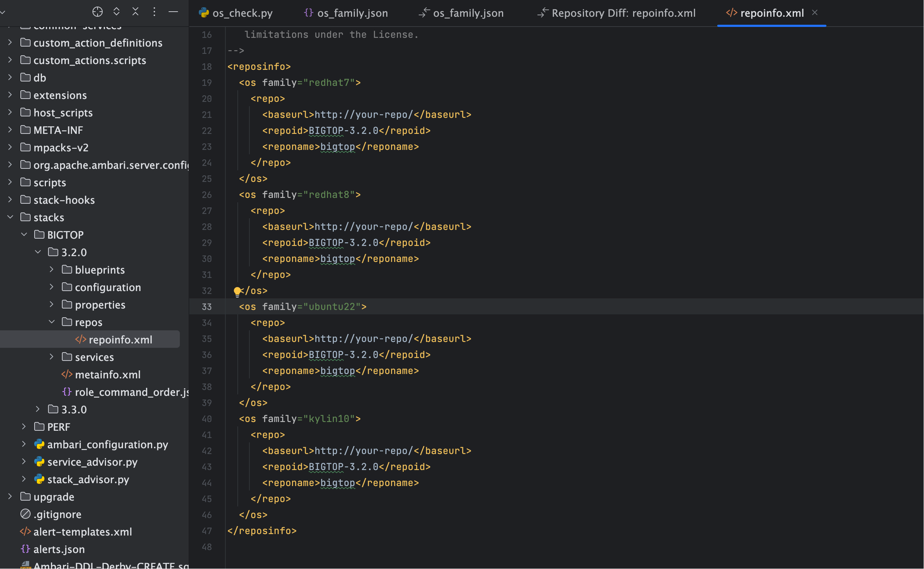Image resolution: width=924 pixels, height=569 pixels.
Task: Click the Collapse All icon in project toolbar
Action: point(135,12)
